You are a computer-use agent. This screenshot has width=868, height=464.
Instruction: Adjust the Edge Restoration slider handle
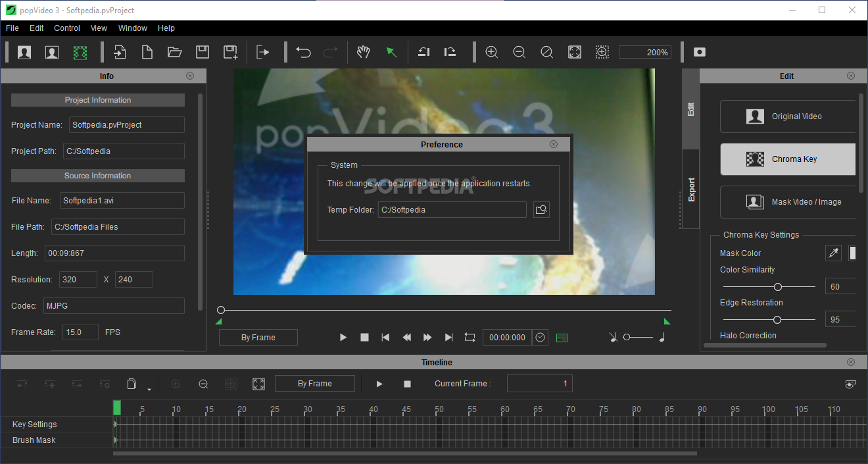(777, 320)
